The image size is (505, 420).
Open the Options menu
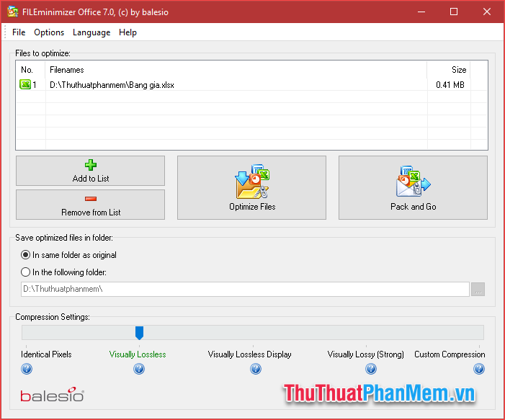49,32
